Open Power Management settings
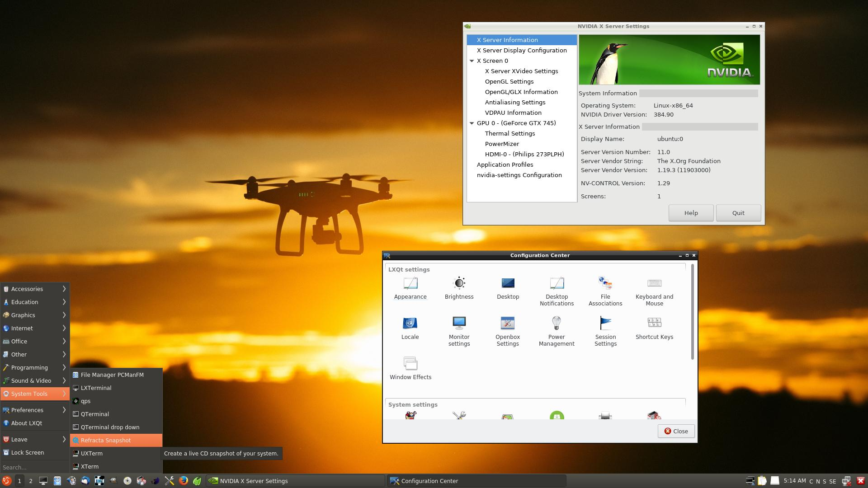Image resolution: width=868 pixels, height=488 pixels. pos(557,332)
